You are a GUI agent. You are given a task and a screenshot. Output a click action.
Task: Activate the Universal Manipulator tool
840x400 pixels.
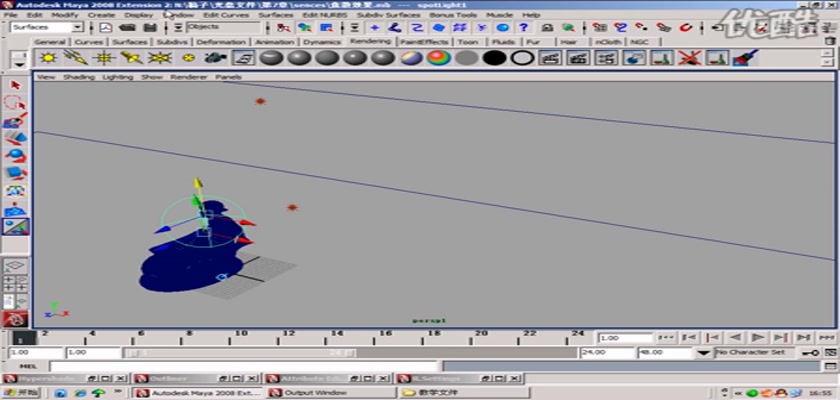tap(16, 191)
